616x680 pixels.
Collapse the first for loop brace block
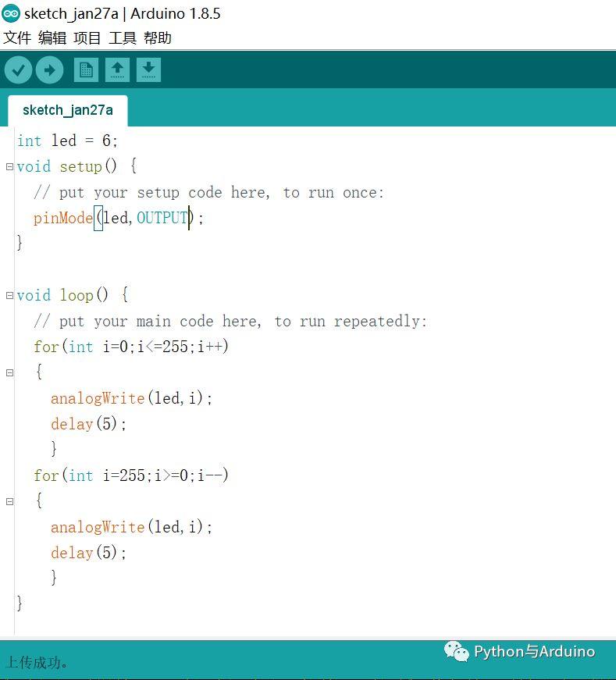click(x=9, y=372)
